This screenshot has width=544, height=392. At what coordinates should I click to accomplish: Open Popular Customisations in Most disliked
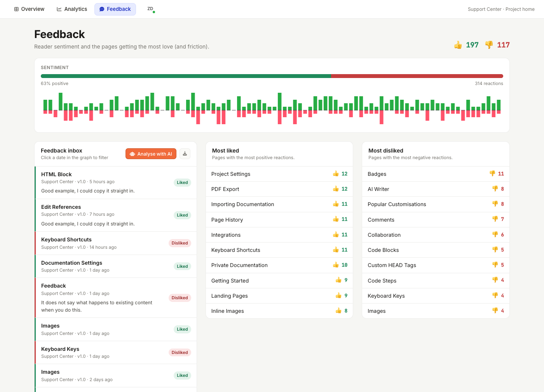click(436, 204)
